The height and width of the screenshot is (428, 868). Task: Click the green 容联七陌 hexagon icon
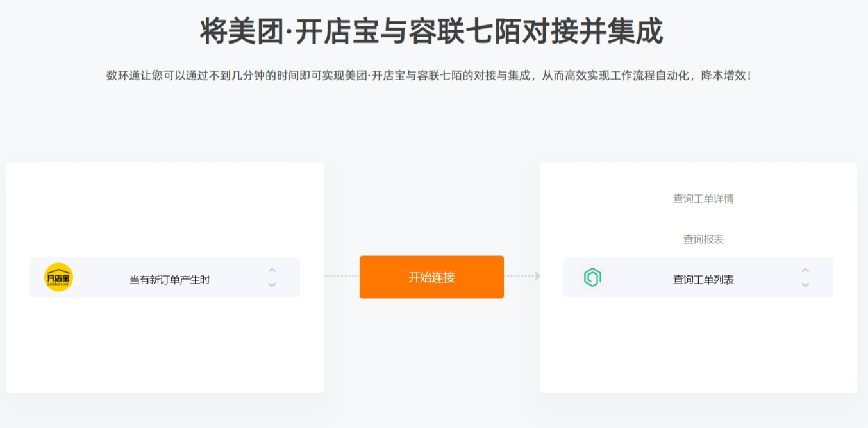point(592,277)
